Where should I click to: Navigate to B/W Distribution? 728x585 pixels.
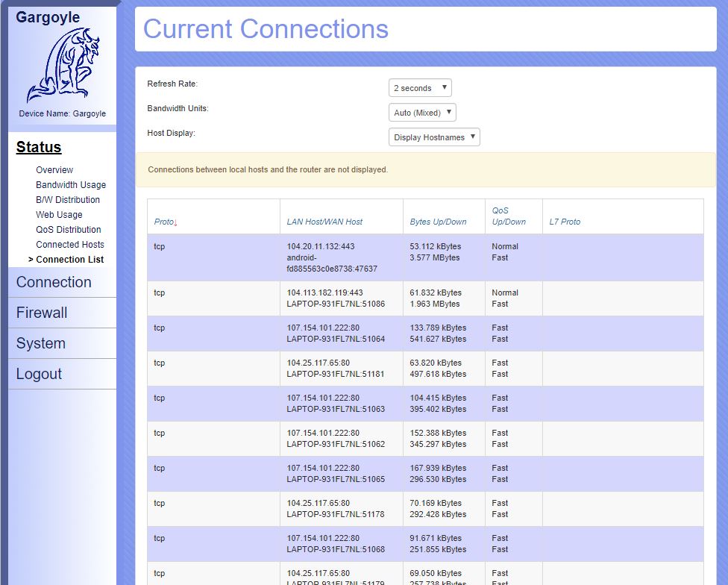click(68, 200)
